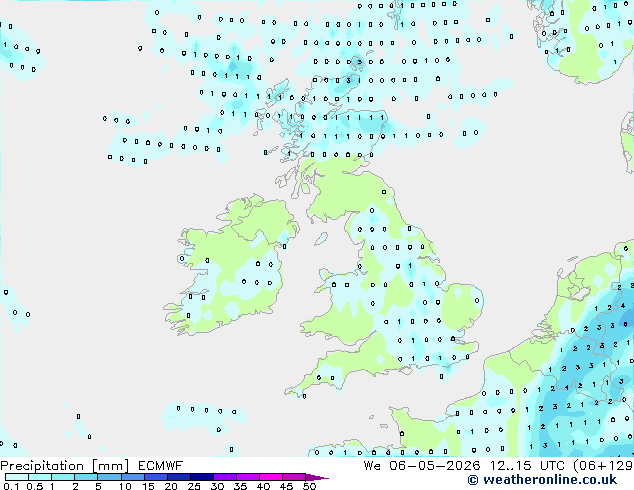Pick the 30–35 mm purple legend swatch
The image size is (634, 490).
(x=225, y=477)
